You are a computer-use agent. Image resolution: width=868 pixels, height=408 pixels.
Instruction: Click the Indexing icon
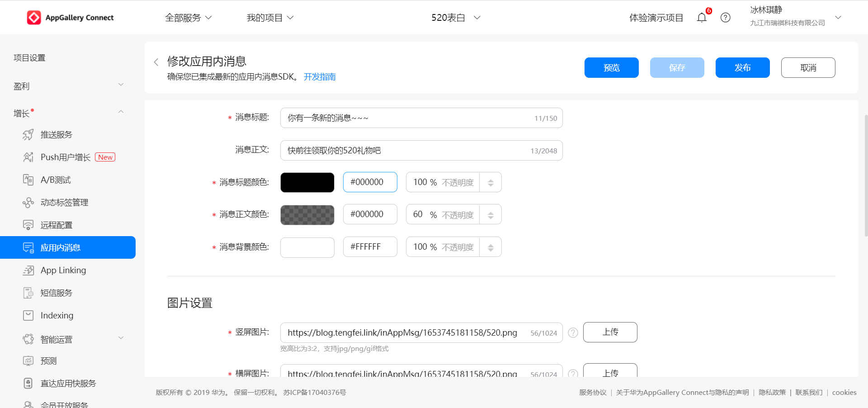click(x=28, y=315)
